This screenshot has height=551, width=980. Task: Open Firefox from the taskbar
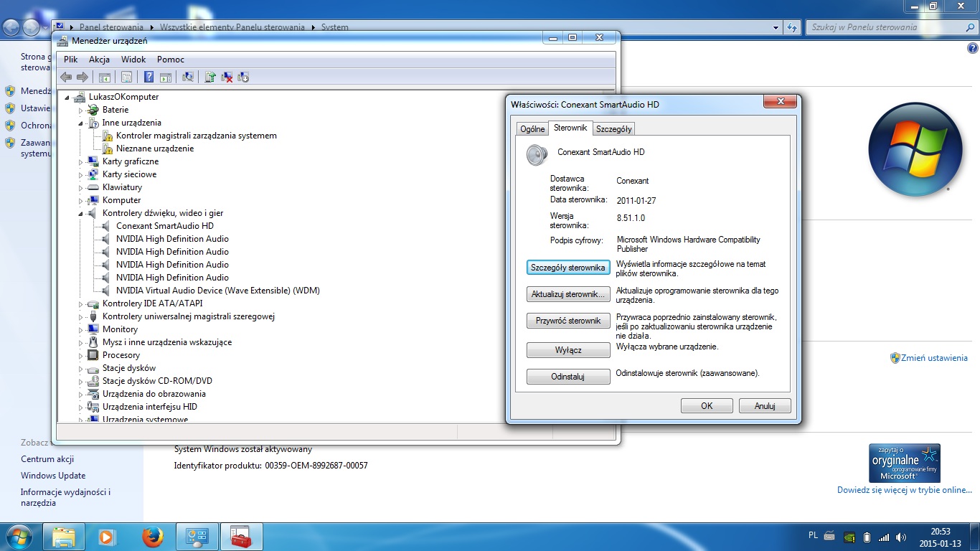click(152, 537)
